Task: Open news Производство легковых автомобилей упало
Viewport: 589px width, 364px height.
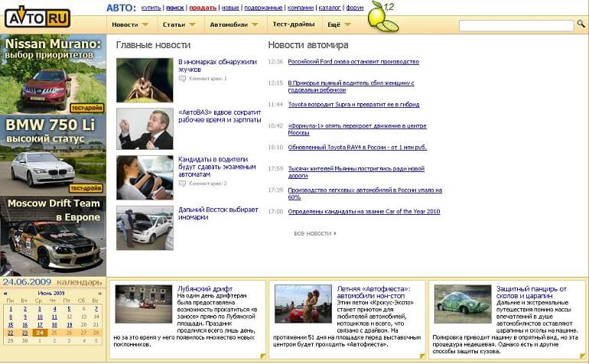Action: pos(365,193)
